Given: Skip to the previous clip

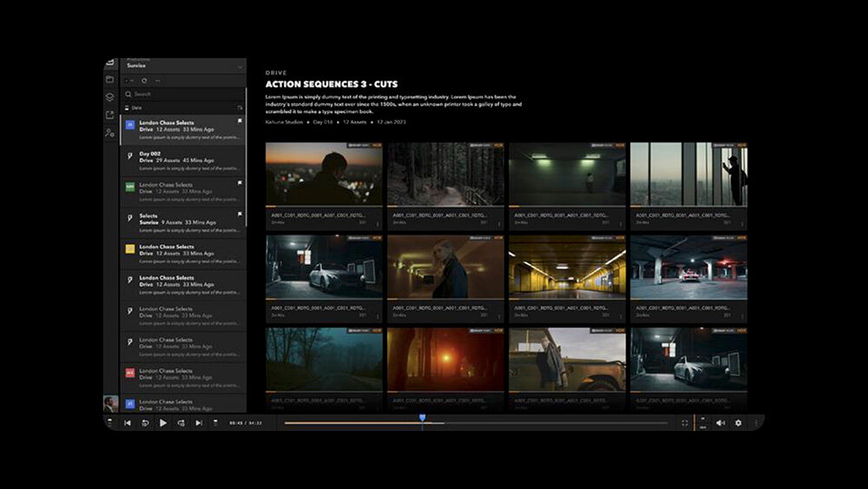Looking at the screenshot, I should (x=128, y=423).
